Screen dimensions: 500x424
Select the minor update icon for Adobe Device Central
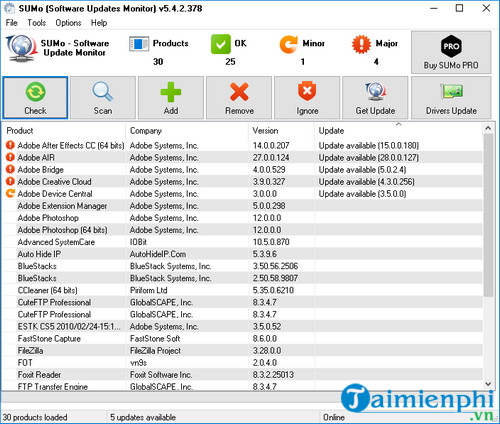click(x=10, y=193)
